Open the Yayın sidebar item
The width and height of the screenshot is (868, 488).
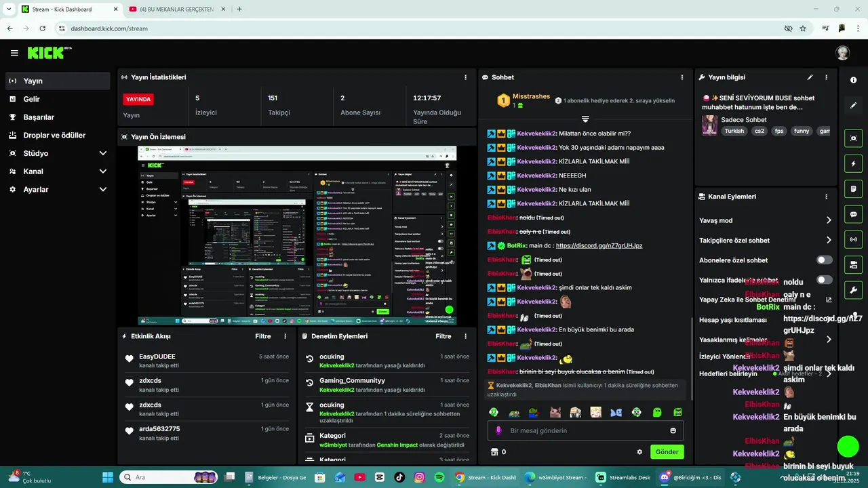(x=58, y=81)
